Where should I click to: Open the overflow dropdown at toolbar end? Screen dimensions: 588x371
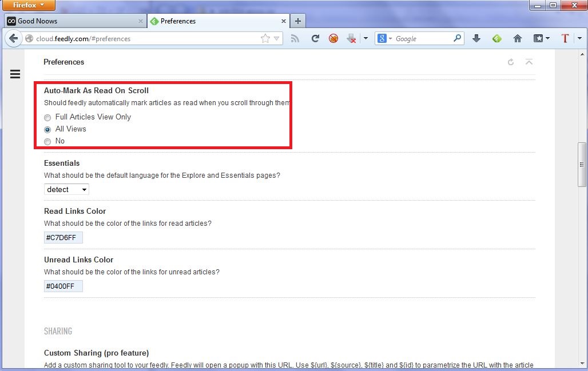coord(580,38)
